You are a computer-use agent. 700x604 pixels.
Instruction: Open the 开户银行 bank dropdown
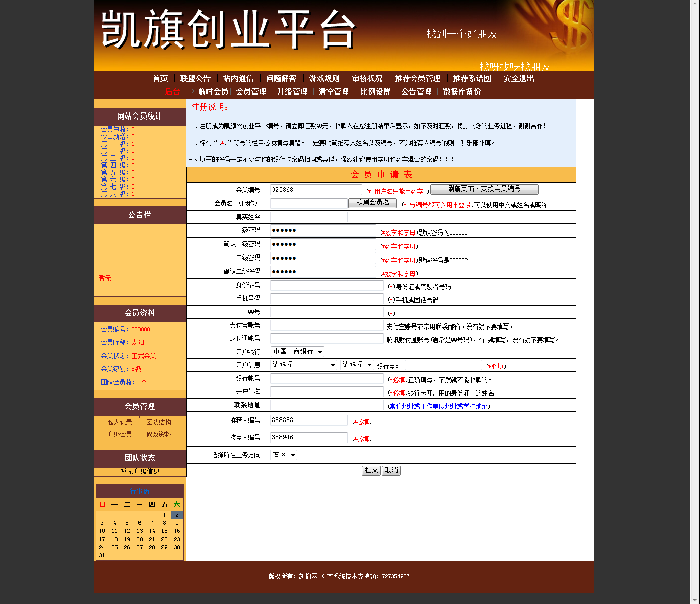point(297,352)
